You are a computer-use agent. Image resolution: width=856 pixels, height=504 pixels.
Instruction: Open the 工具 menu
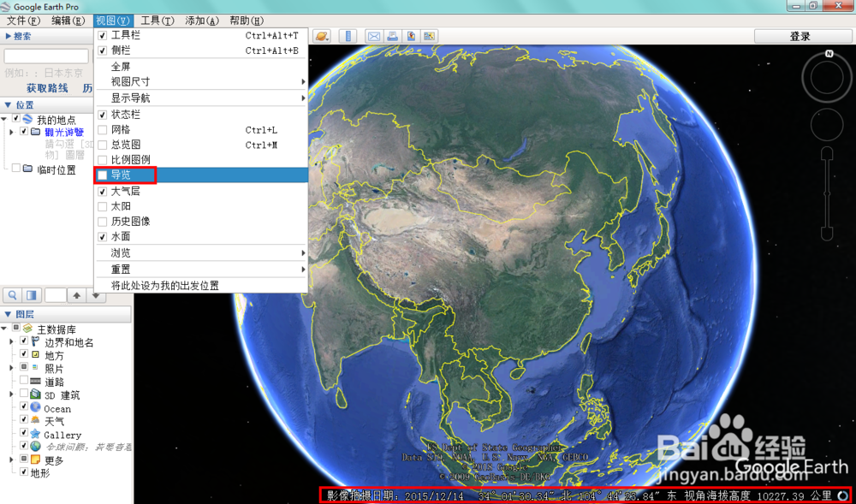click(158, 21)
